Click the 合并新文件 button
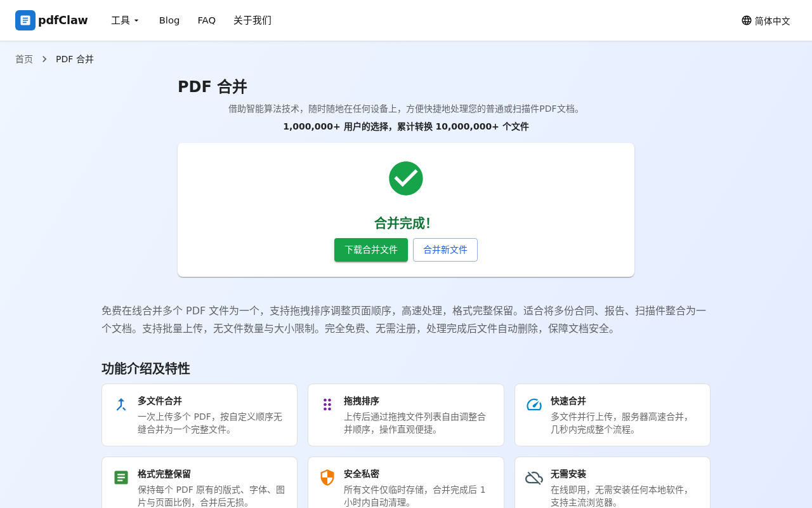 point(445,250)
